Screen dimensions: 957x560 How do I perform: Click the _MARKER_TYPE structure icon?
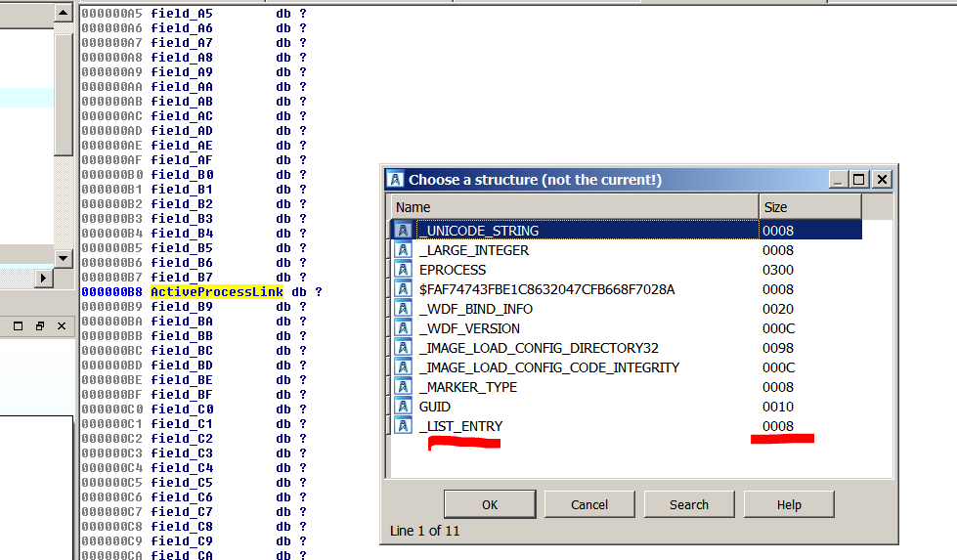403,387
